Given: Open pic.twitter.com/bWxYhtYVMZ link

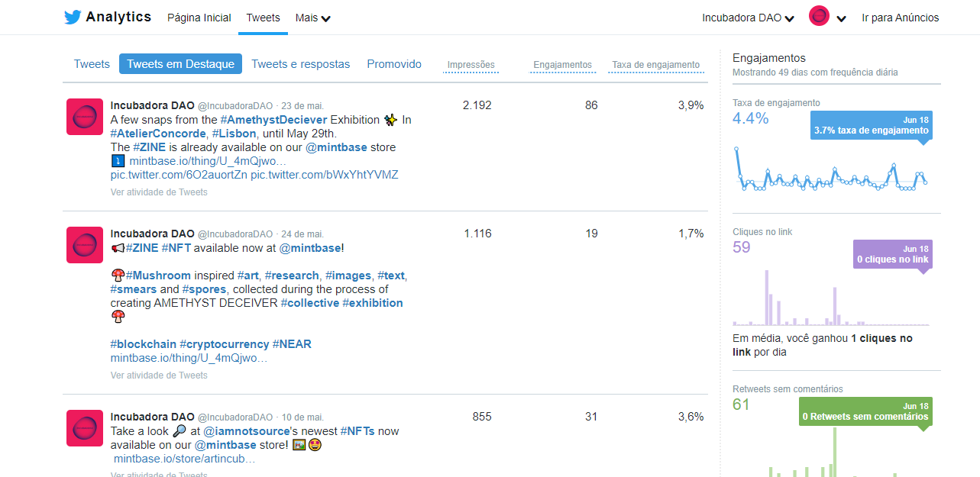Looking at the screenshot, I should pos(325,175).
